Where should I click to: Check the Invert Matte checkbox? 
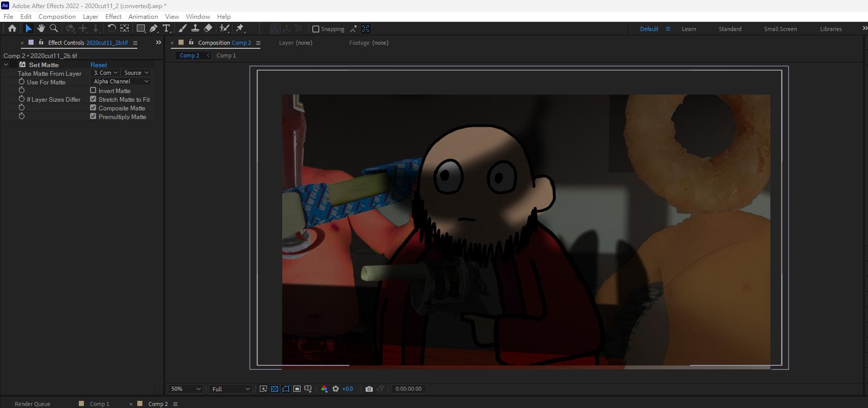[x=93, y=91]
